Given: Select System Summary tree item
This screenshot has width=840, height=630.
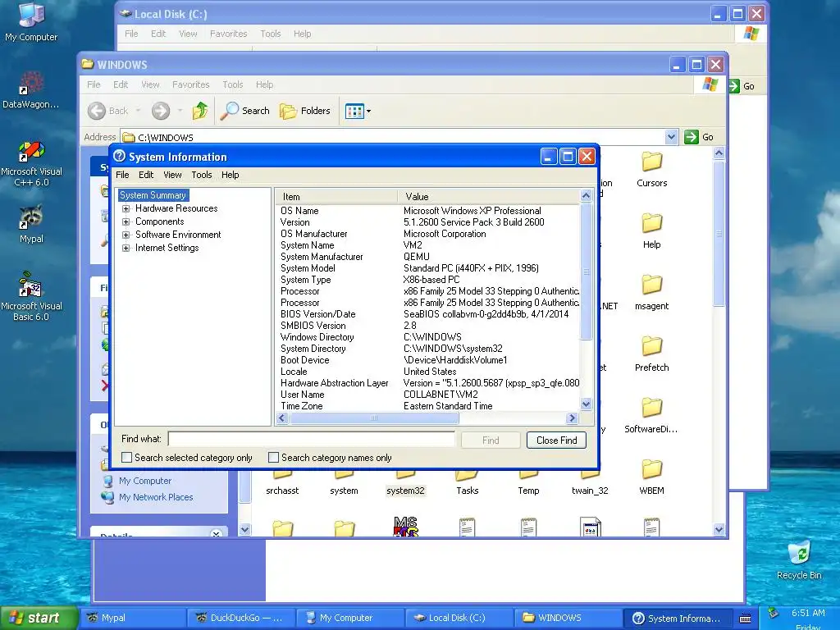Looking at the screenshot, I should point(153,195).
